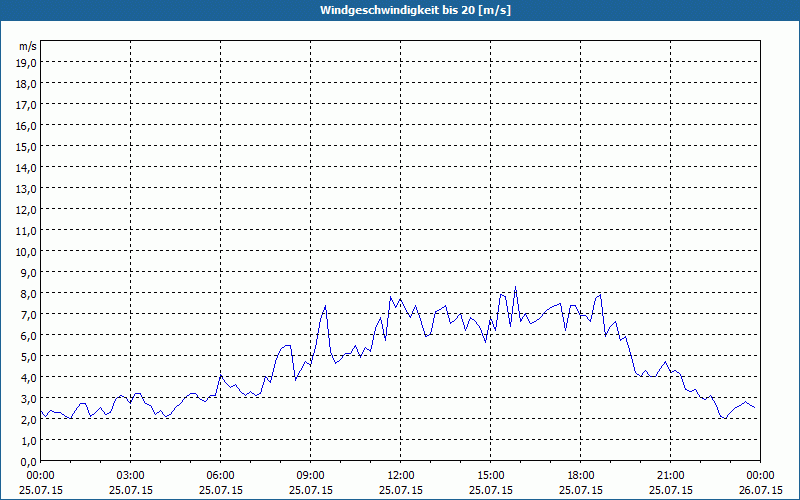Click the '25.07.15' date under '03:00'
The height and width of the screenshot is (500, 800).
pyautogui.click(x=131, y=490)
